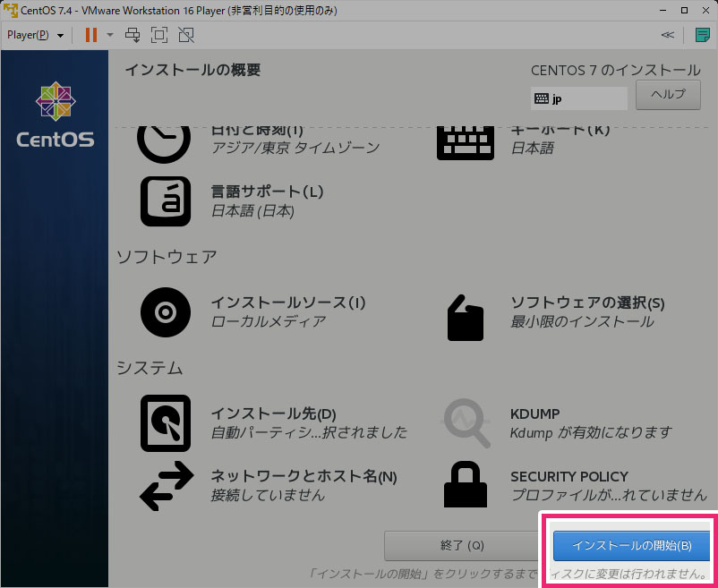Toggle Unity mode toolbar icon

pyautogui.click(x=186, y=35)
